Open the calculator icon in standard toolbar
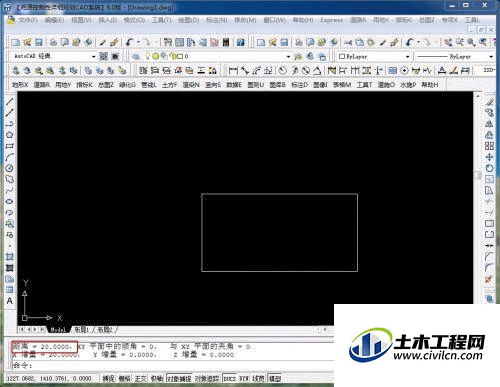500x387 pixels. click(226, 42)
